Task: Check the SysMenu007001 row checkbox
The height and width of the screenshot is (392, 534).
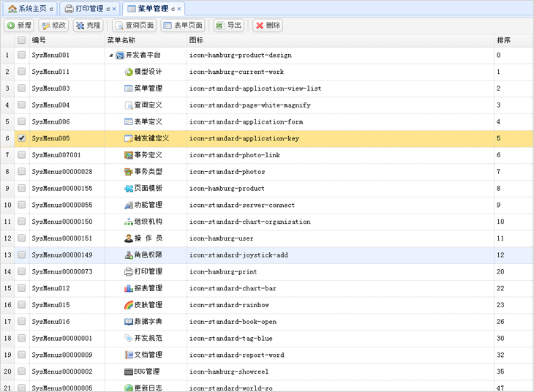Action: pos(21,154)
